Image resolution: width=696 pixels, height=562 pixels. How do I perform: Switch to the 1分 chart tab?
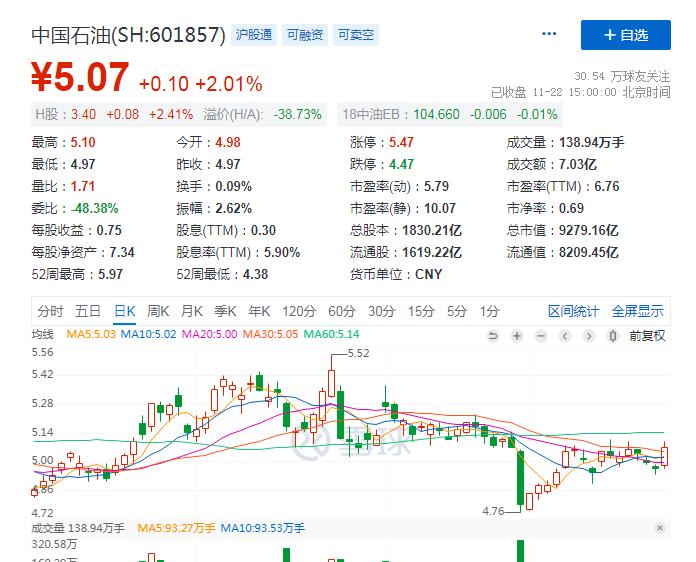489,311
